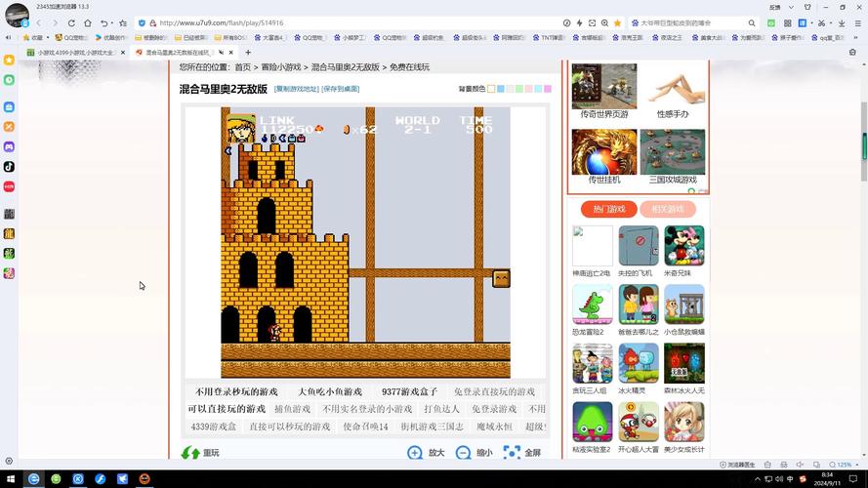Go back to the previous page
The width and height of the screenshot is (868, 488).
point(39,23)
